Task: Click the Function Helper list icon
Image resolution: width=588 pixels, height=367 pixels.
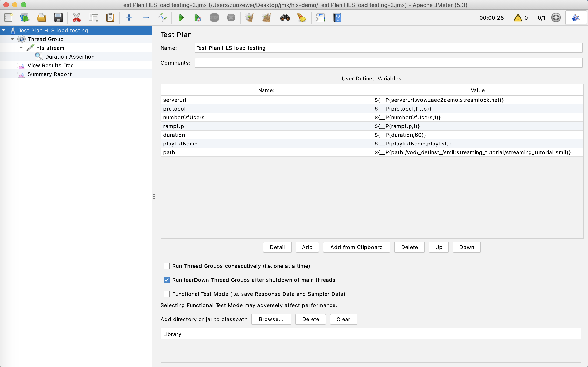Action: click(320, 18)
